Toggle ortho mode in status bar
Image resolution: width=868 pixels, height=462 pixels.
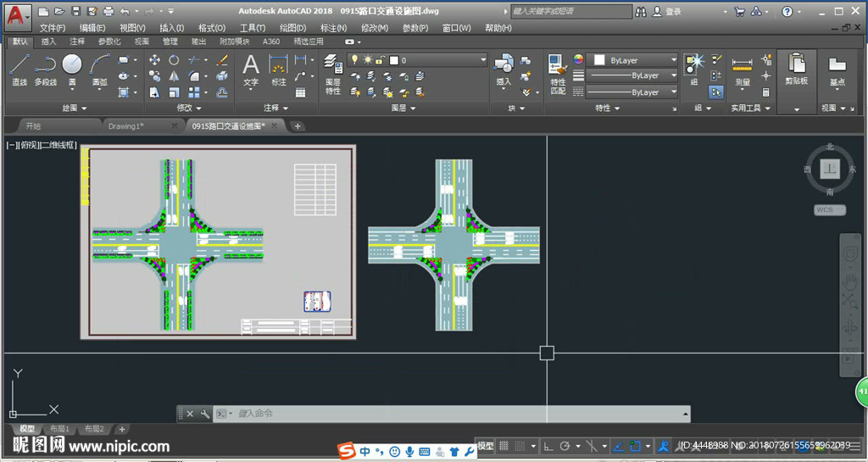point(548,446)
